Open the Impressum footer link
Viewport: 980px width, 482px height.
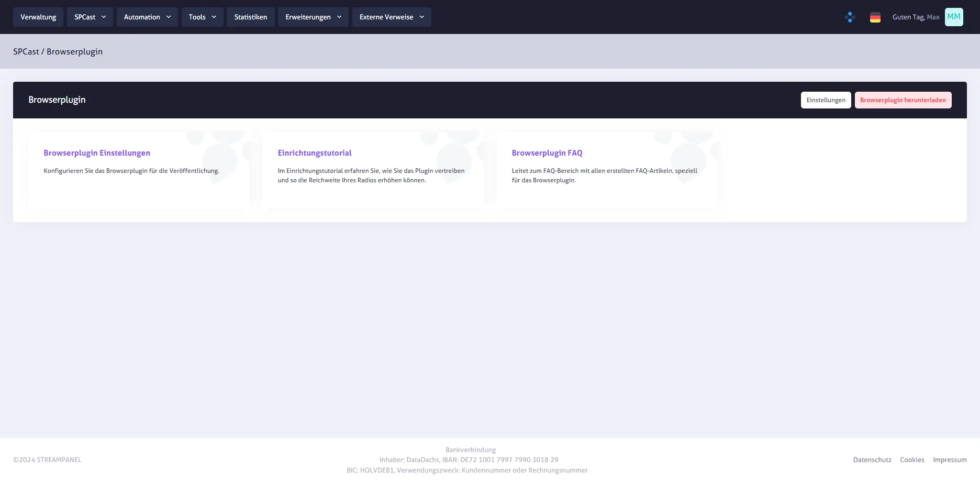[950, 460]
